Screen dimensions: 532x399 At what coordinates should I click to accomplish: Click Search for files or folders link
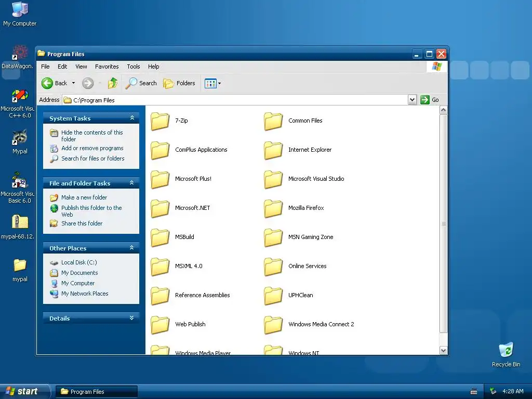point(92,158)
